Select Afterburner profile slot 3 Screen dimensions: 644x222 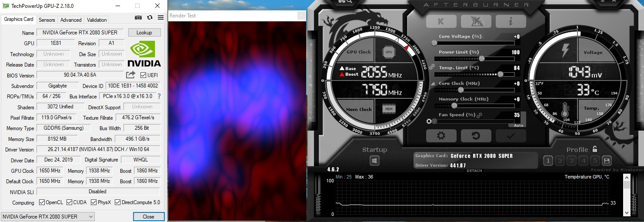click(x=572, y=161)
